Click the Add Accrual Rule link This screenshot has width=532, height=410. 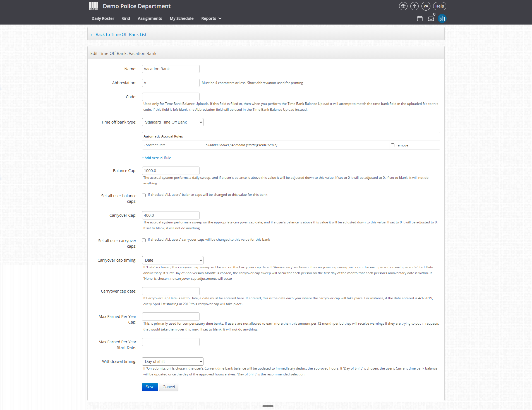(x=156, y=158)
